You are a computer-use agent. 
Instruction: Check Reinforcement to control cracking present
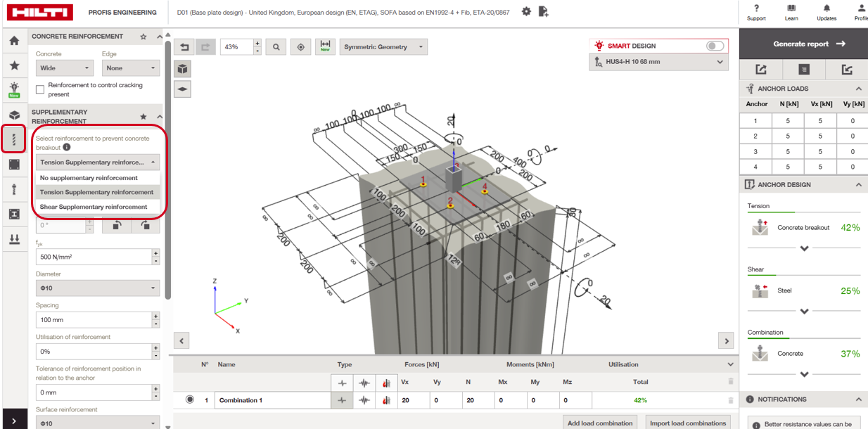pyautogui.click(x=40, y=89)
